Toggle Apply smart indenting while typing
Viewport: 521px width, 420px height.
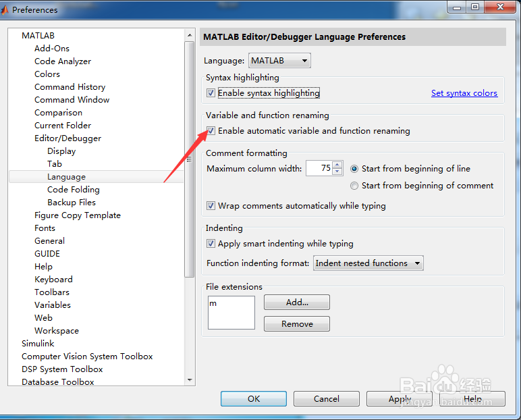click(x=211, y=243)
